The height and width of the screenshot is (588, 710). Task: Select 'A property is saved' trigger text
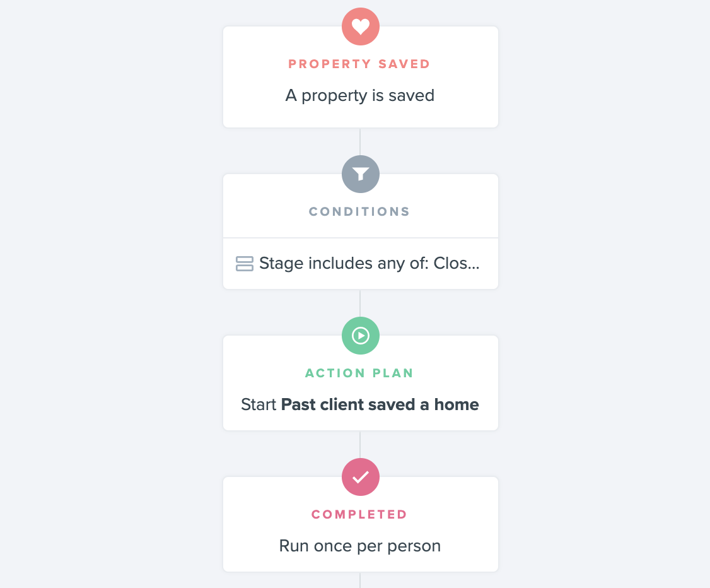pos(360,96)
